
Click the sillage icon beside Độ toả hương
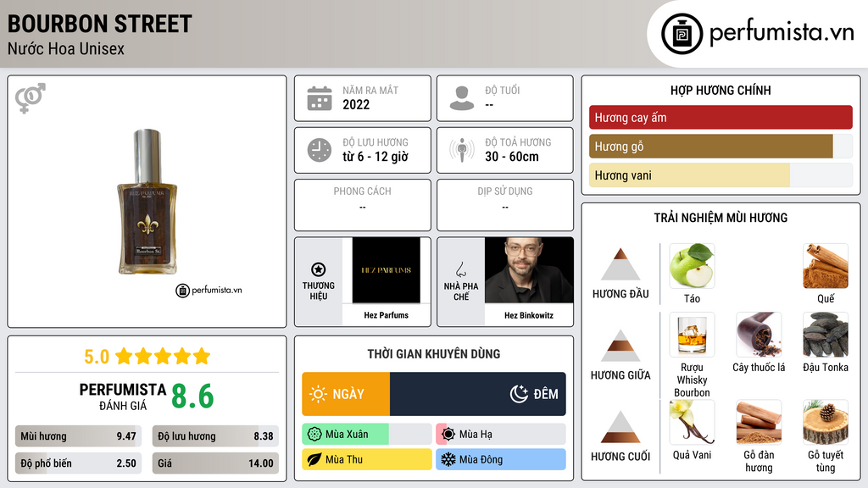pos(462,150)
